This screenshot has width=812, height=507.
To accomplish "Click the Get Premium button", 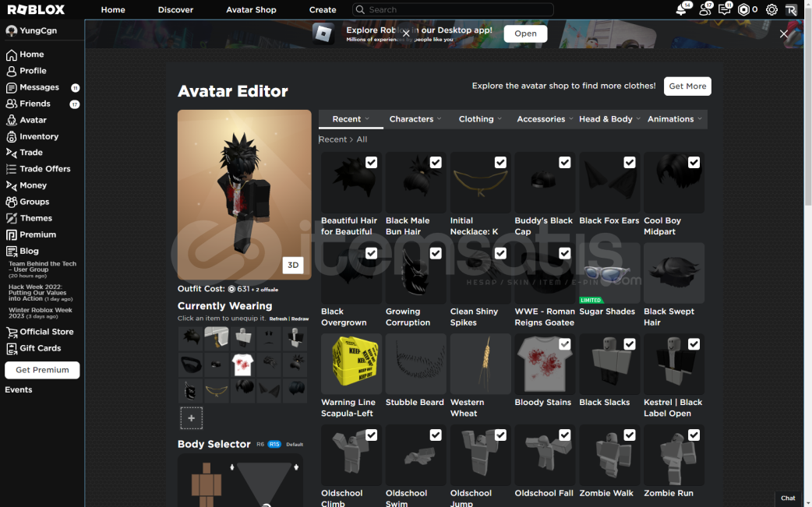I will [x=42, y=370].
